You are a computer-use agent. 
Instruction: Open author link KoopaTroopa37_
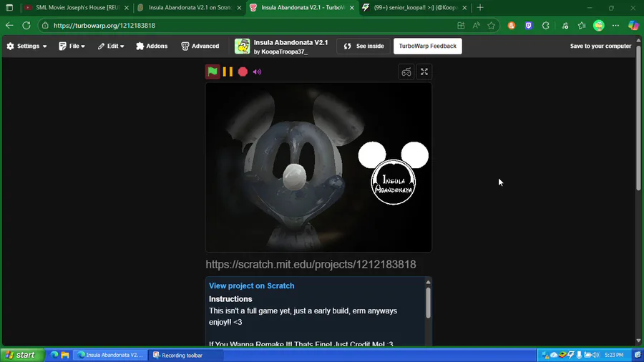(x=284, y=52)
